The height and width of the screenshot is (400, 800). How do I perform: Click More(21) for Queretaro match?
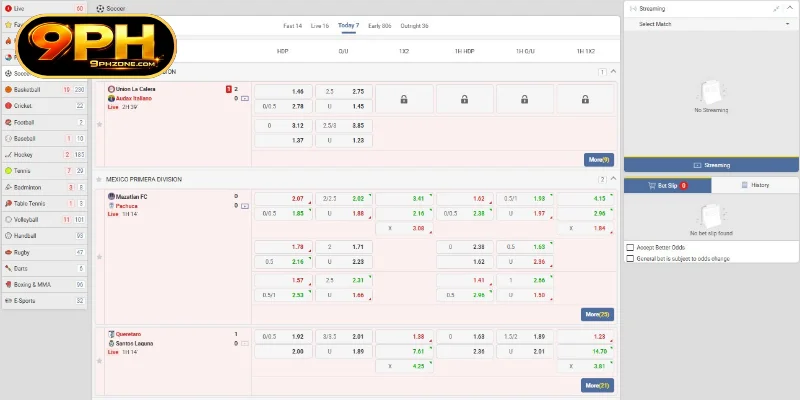coord(597,385)
